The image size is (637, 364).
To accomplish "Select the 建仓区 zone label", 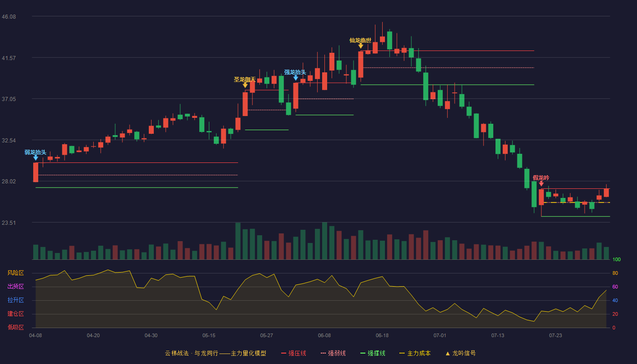I will tap(15, 314).
